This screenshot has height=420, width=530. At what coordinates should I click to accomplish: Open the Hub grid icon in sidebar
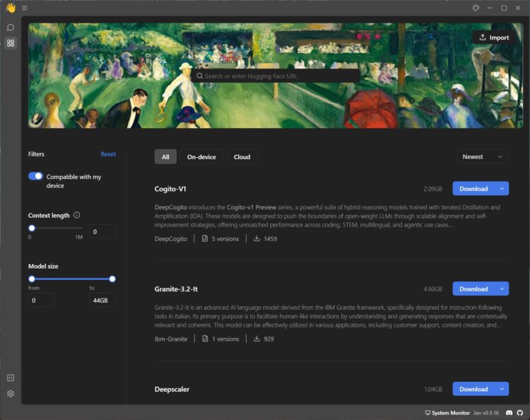[11, 43]
